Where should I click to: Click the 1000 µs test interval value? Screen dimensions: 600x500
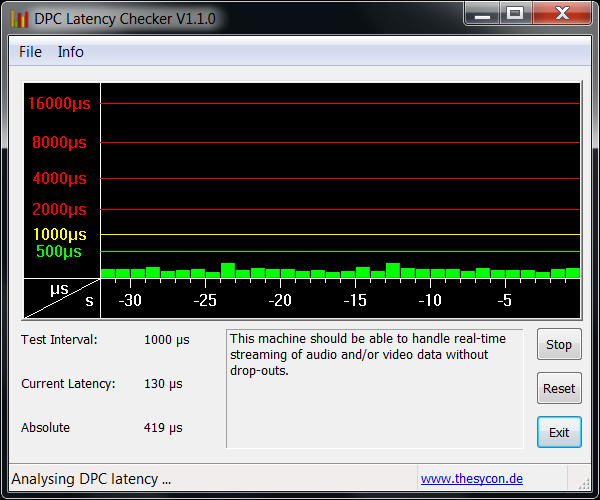tap(166, 340)
